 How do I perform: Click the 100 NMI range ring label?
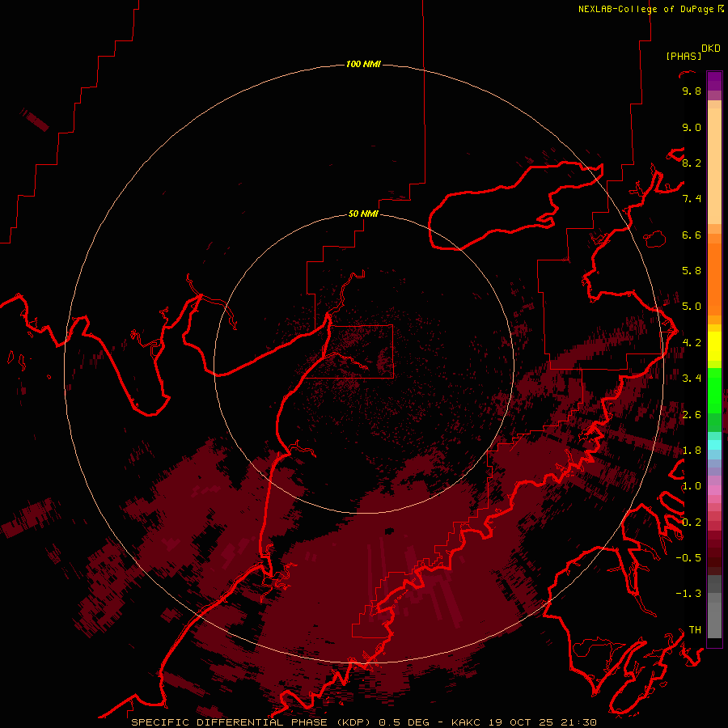[363, 64]
